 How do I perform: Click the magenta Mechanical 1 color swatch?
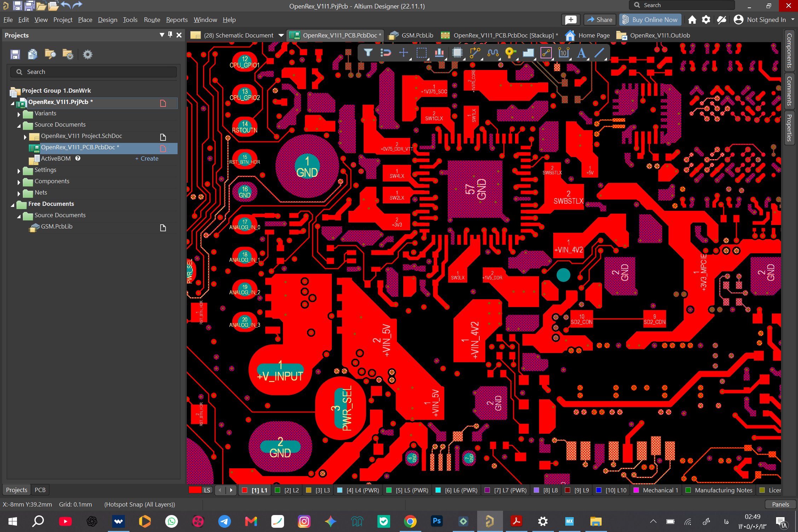point(636,490)
